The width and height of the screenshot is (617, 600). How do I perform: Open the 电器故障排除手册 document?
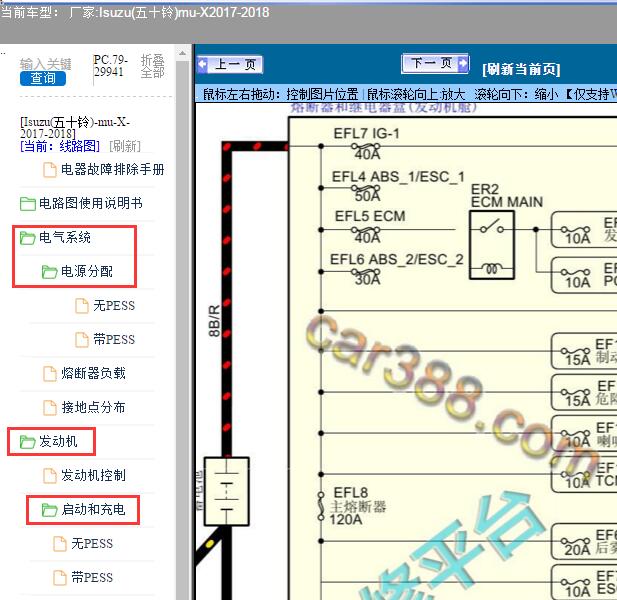click(x=113, y=170)
